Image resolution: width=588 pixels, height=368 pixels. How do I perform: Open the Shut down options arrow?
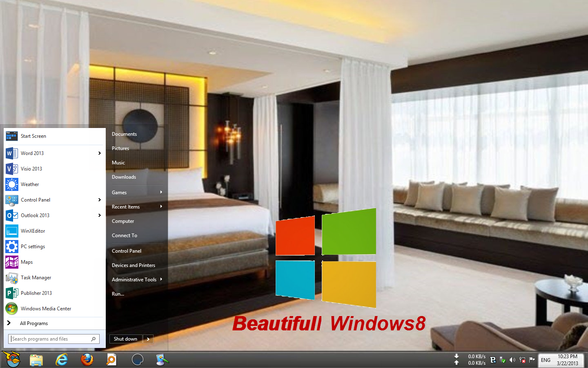[x=148, y=339]
